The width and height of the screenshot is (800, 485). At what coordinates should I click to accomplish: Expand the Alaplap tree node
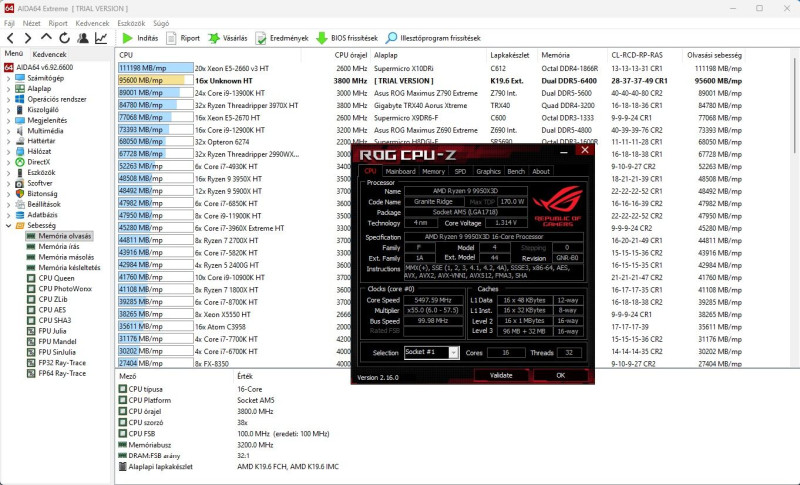pyautogui.click(x=8, y=89)
